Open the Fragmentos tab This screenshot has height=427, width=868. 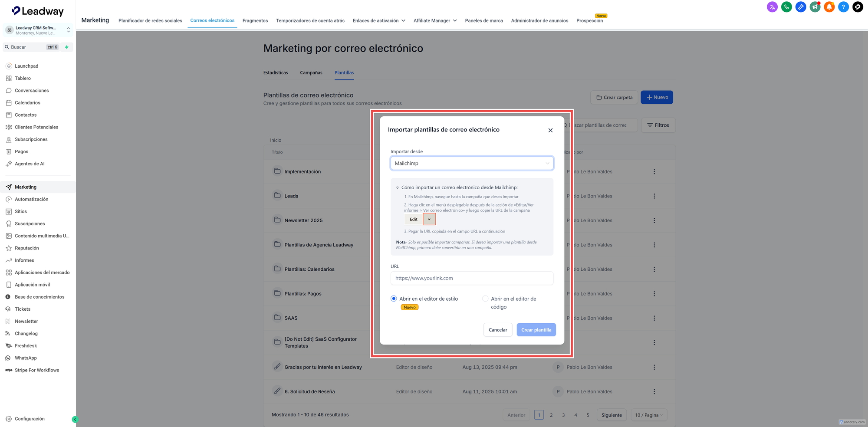(x=255, y=20)
